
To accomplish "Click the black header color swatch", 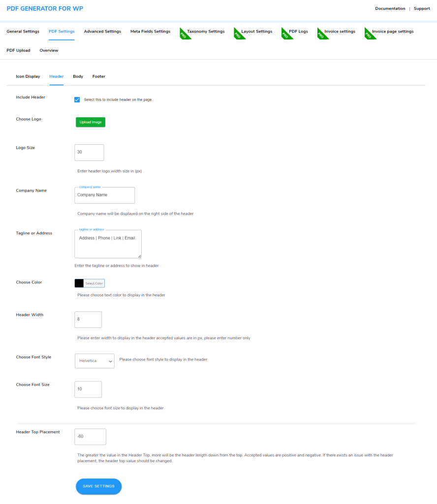I will pyautogui.click(x=80, y=283).
